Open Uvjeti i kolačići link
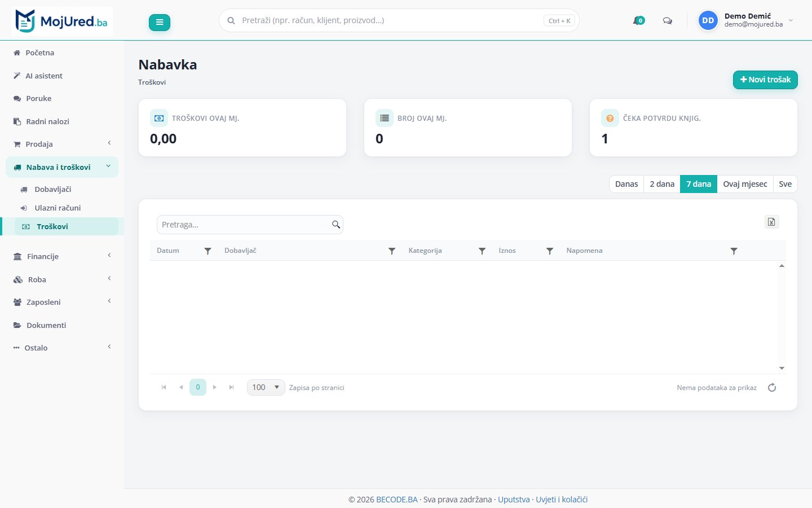The height and width of the screenshot is (508, 812). tap(562, 500)
